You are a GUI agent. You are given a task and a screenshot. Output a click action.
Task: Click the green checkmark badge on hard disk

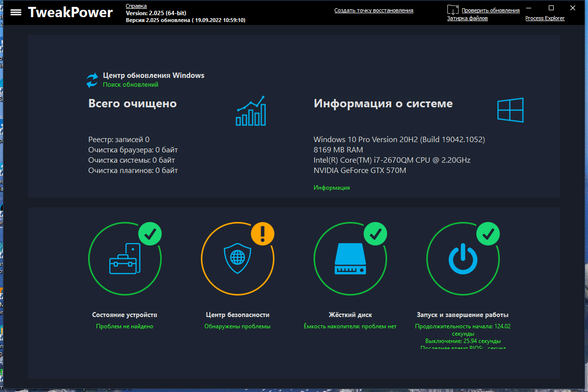click(x=376, y=233)
